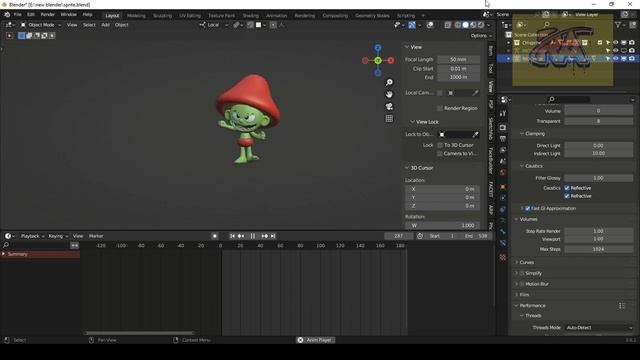Jump to previous keyframe in timeline

point(241,236)
